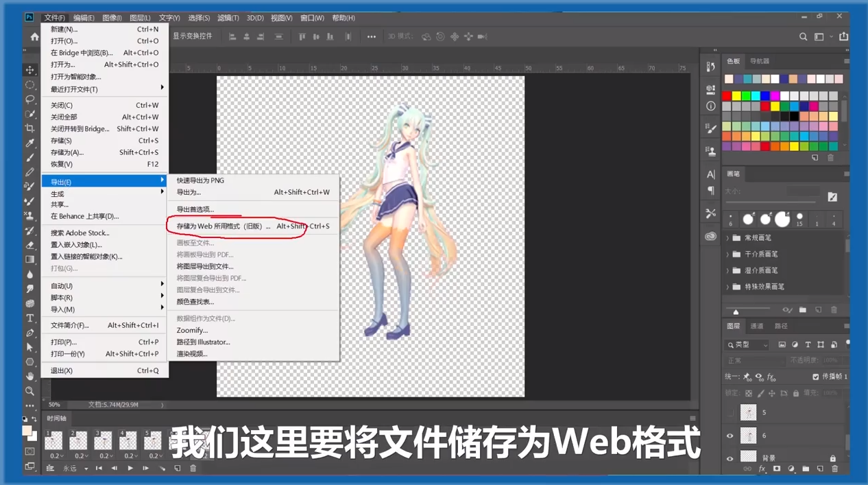Hide the 背景 layer eye icon
Image resolution: width=868 pixels, height=485 pixels.
(x=730, y=458)
